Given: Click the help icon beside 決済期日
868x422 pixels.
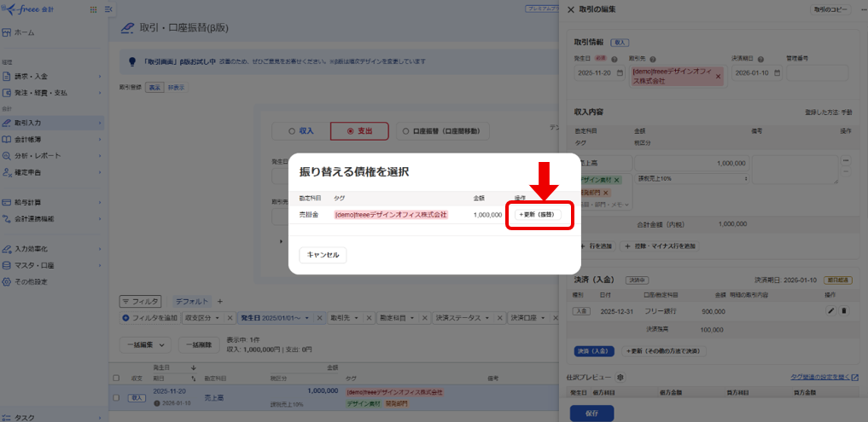Looking at the screenshot, I should point(760,59).
